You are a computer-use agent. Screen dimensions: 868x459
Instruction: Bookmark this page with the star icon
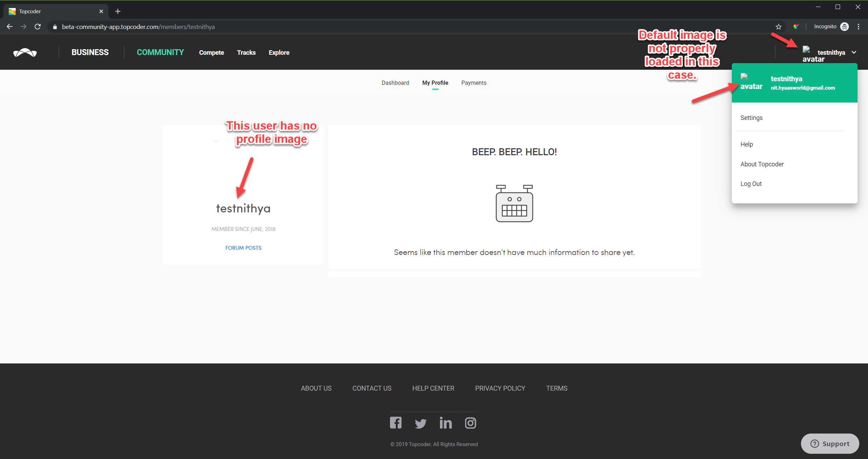[778, 27]
